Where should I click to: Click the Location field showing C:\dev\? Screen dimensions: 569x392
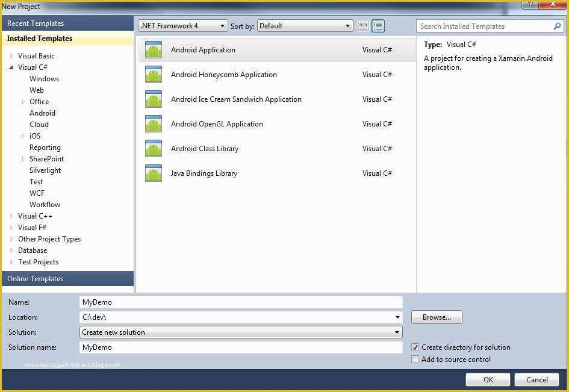tap(241, 317)
